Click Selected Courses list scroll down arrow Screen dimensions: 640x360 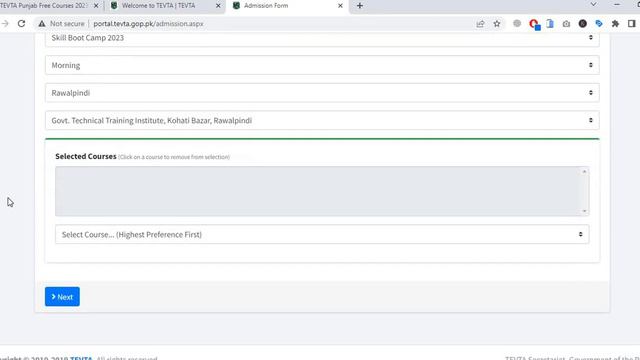tap(584, 211)
